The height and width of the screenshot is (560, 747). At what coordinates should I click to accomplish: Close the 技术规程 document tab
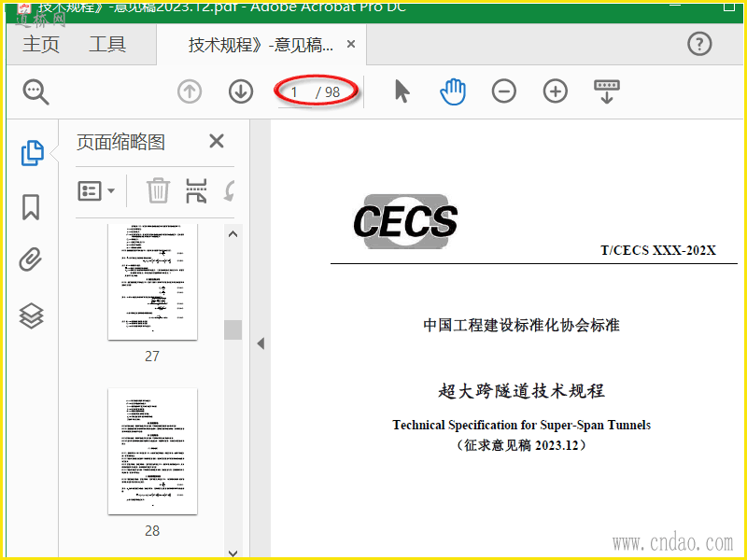coord(351,44)
